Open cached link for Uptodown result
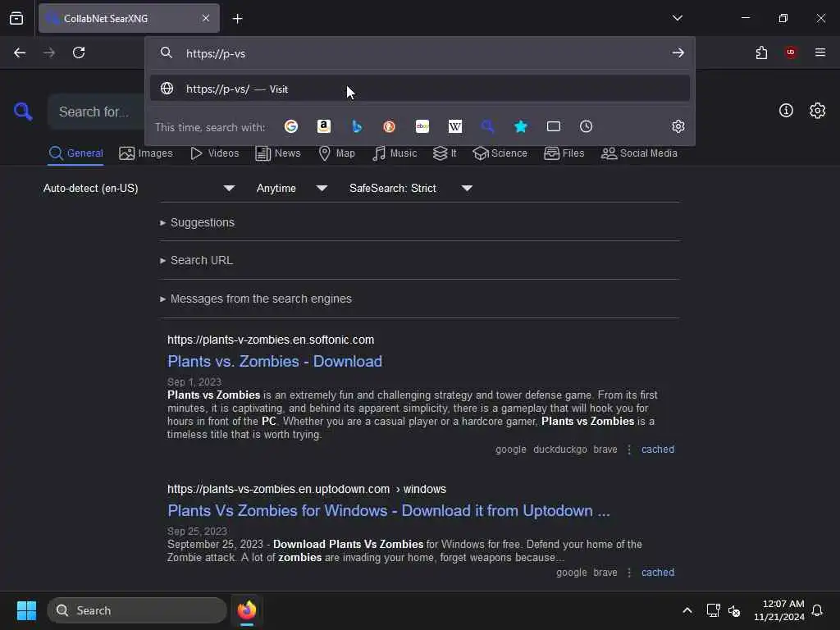The width and height of the screenshot is (840, 630). [x=658, y=572]
